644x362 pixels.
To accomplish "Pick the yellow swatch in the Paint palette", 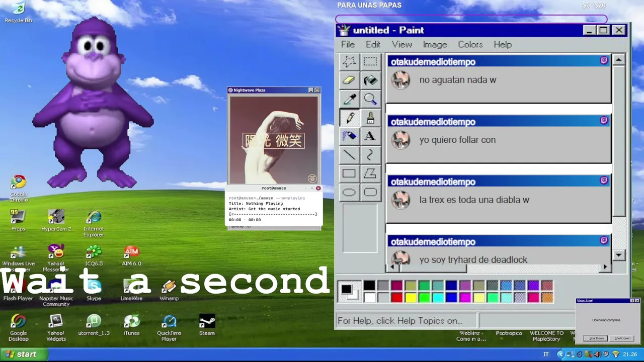I will pyautogui.click(x=411, y=298).
